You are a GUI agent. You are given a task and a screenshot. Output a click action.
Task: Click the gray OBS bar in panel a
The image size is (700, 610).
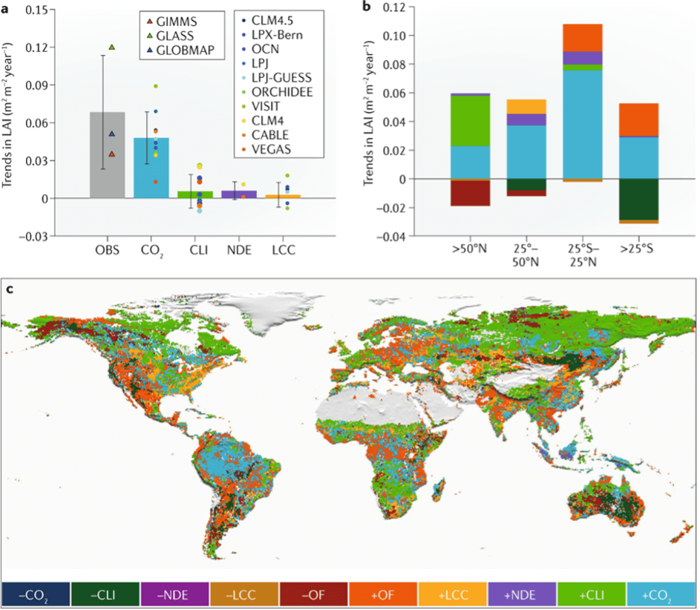108,155
